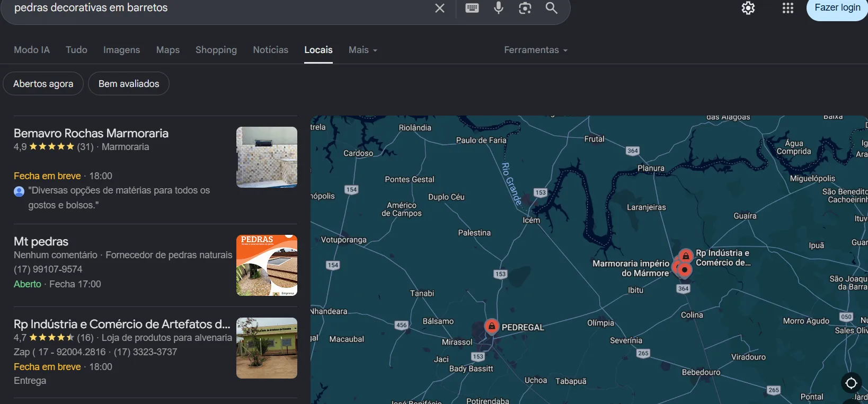Screen dimensions: 868x404
Task: Clear the search query with the X icon
Action: coord(440,8)
